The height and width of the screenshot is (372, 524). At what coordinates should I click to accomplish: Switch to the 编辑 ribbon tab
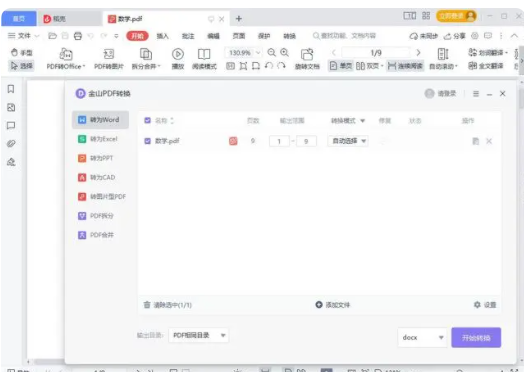point(214,36)
